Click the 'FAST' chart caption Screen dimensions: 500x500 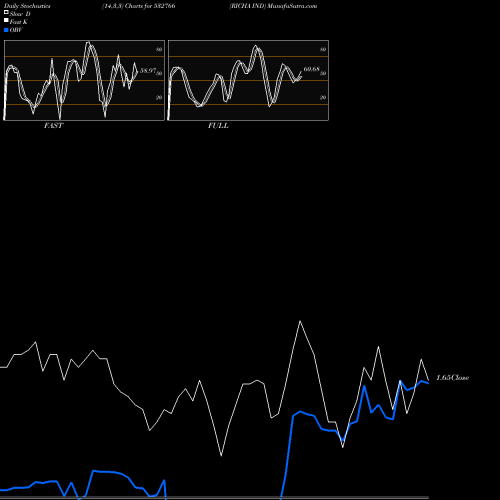click(x=54, y=126)
